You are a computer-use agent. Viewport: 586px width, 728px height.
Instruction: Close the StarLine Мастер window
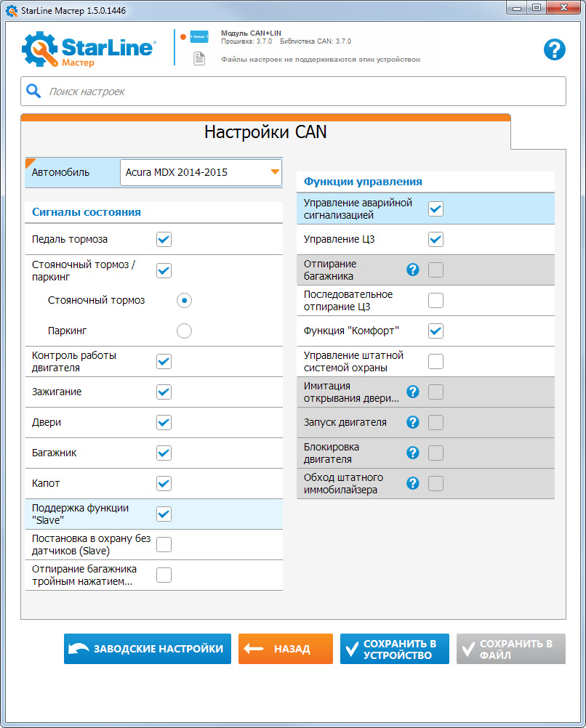click(563, 7)
